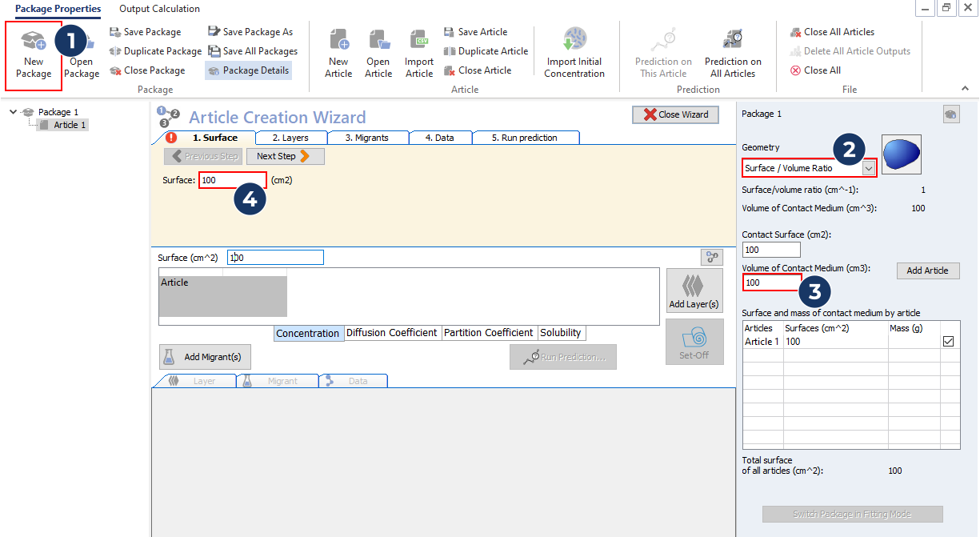Click the New Article icon
The height and width of the screenshot is (537, 980).
(x=338, y=40)
